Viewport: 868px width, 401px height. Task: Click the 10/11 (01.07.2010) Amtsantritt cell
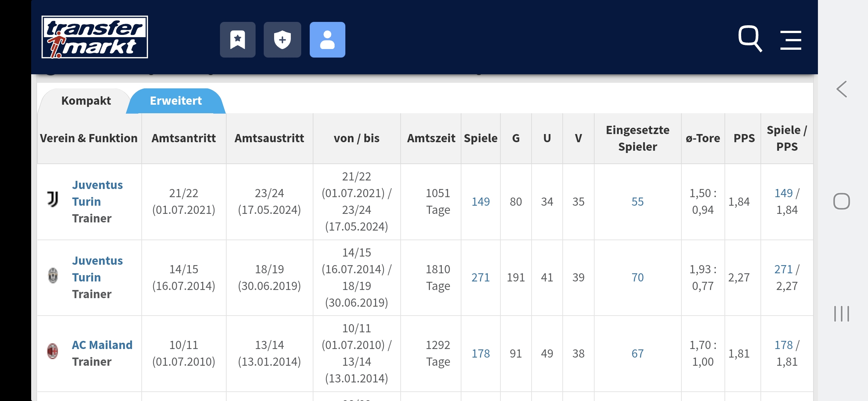(184, 353)
